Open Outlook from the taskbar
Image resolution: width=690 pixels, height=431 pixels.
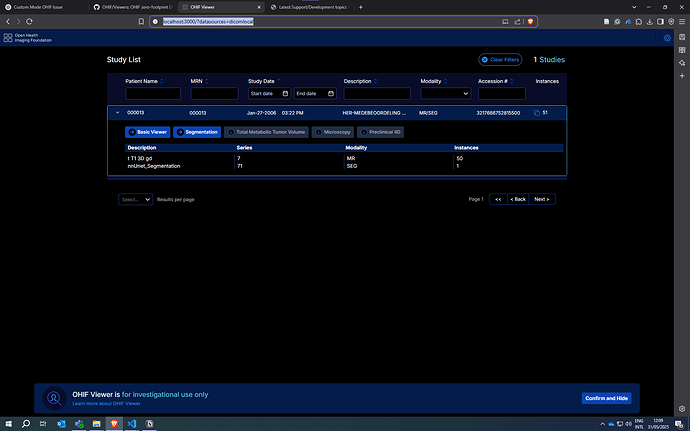point(61,424)
